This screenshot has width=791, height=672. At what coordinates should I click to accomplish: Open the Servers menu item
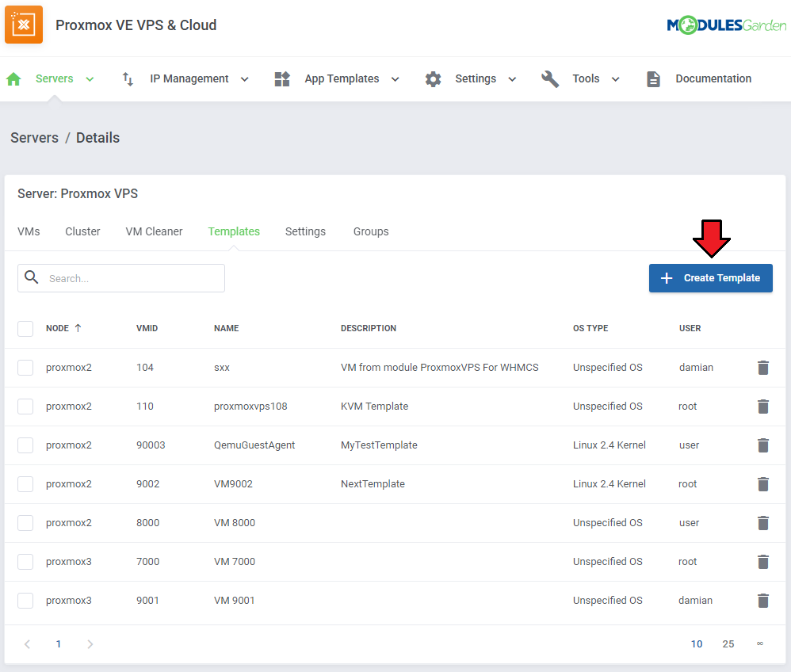(x=55, y=78)
